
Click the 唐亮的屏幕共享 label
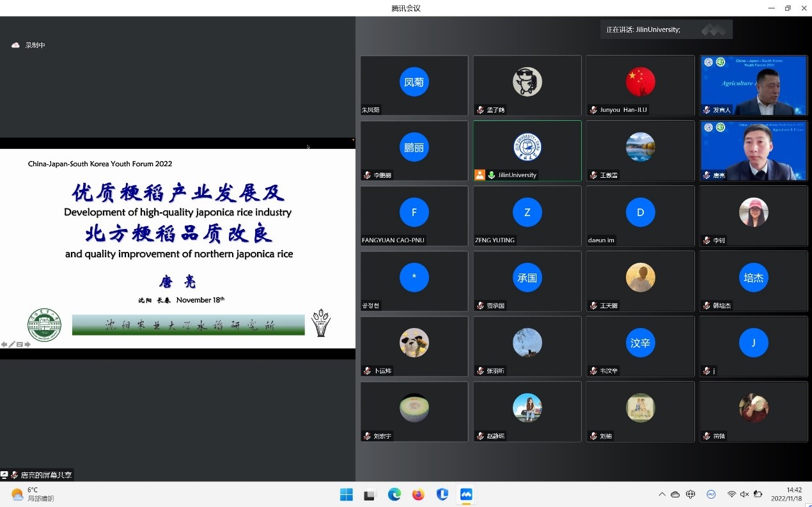point(46,475)
